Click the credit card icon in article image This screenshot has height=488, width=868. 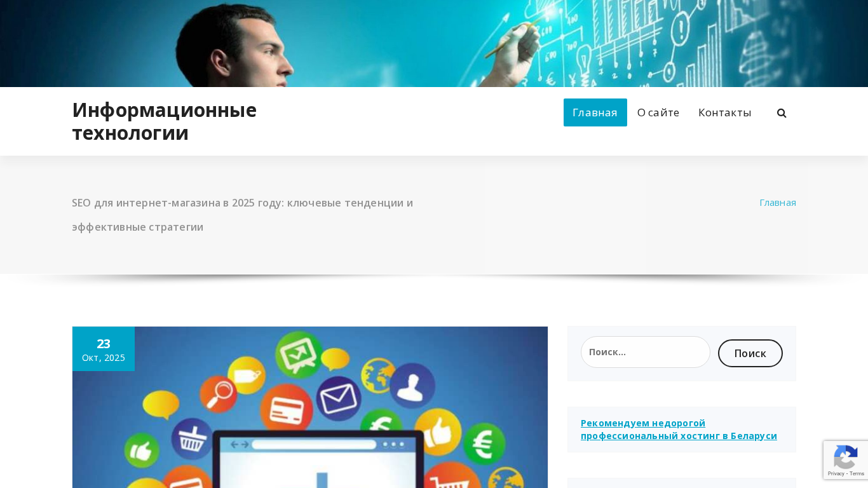pyautogui.click(x=287, y=410)
